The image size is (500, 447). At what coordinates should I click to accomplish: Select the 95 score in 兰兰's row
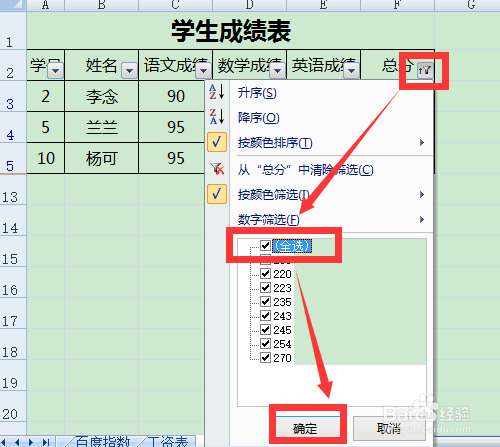click(175, 127)
